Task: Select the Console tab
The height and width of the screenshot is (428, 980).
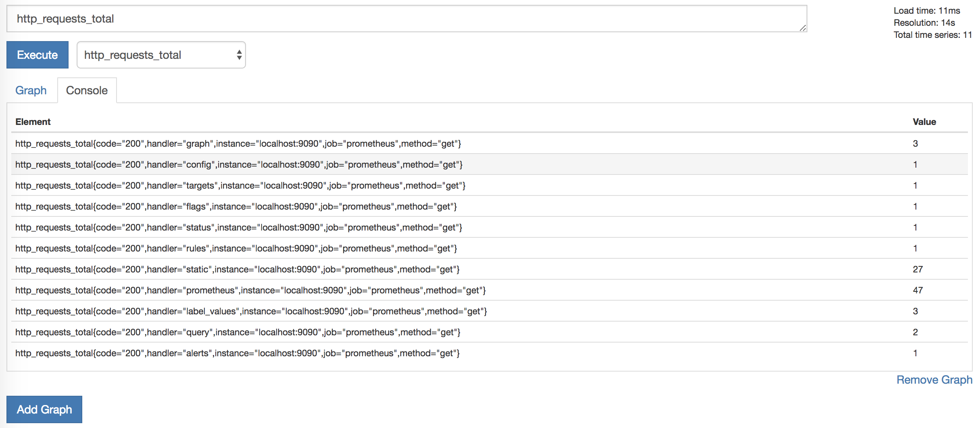Action: point(87,90)
